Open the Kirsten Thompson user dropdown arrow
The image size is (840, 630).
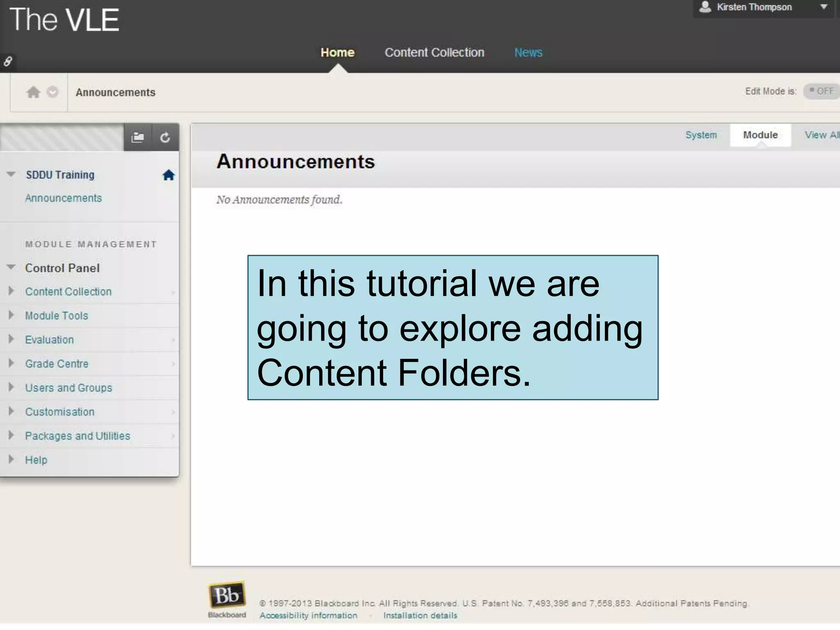tap(824, 7)
